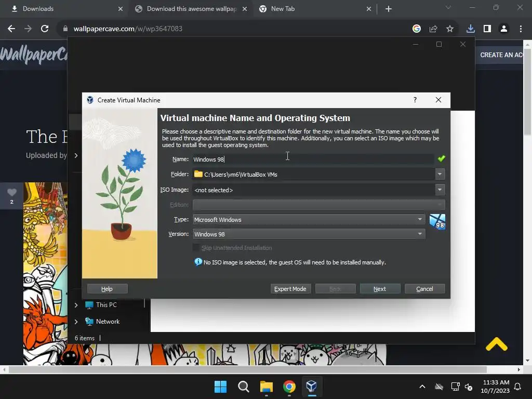Open the ISO Image dropdown
The width and height of the screenshot is (532, 399).
pyautogui.click(x=440, y=190)
